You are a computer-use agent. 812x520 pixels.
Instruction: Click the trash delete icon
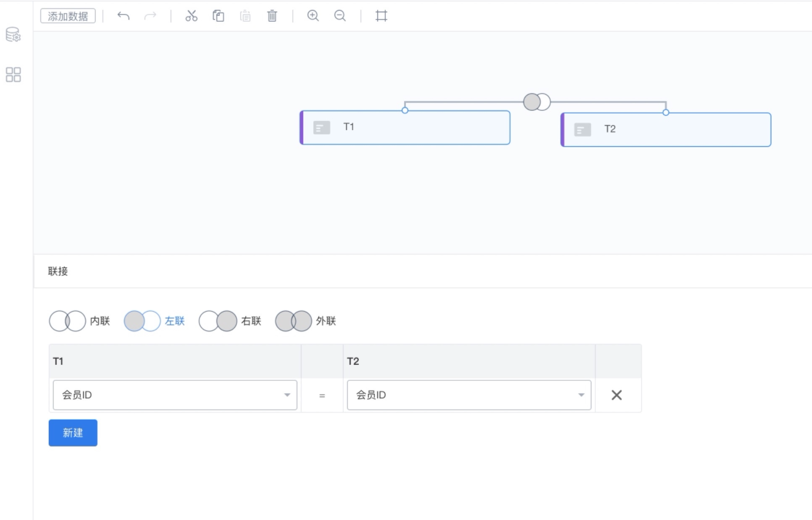point(272,16)
